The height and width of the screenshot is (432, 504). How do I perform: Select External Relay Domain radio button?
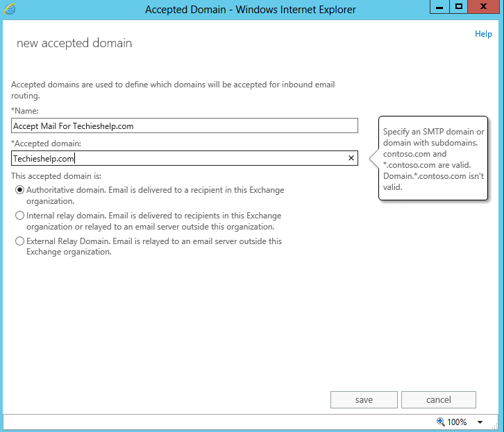point(19,241)
